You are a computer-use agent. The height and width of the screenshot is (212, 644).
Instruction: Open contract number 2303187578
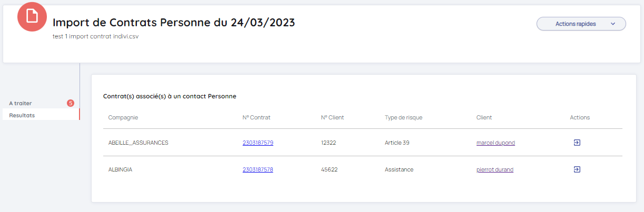click(x=257, y=169)
